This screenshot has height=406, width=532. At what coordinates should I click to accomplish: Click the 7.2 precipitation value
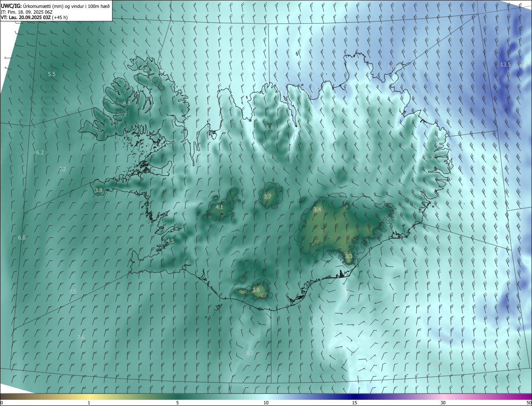[x=62, y=169]
